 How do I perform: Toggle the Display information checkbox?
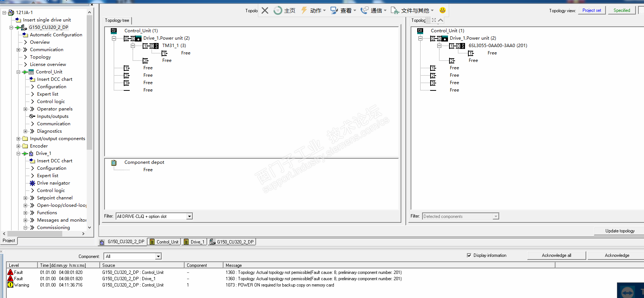[469, 255]
